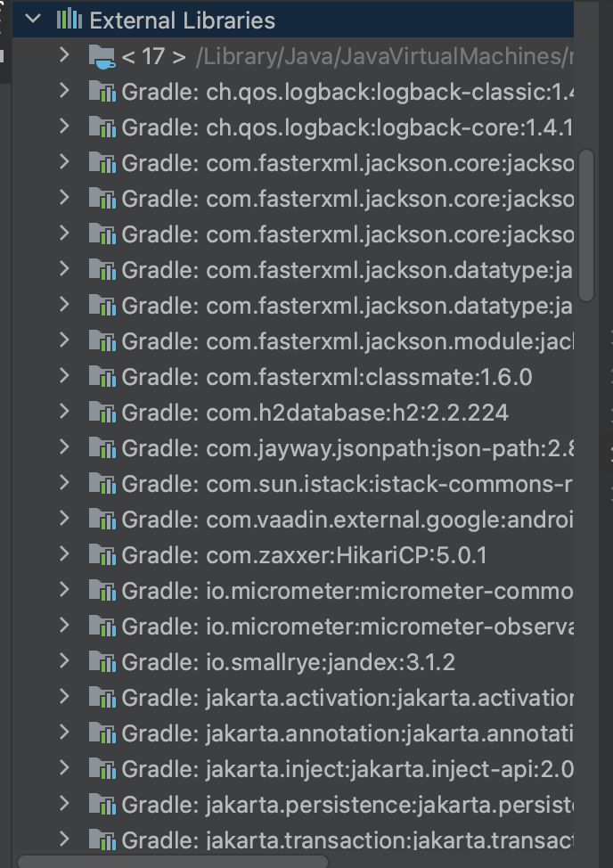Click the library icon for com.vaadin.external.google
Viewport: 613px width, 868px height.
102,520
